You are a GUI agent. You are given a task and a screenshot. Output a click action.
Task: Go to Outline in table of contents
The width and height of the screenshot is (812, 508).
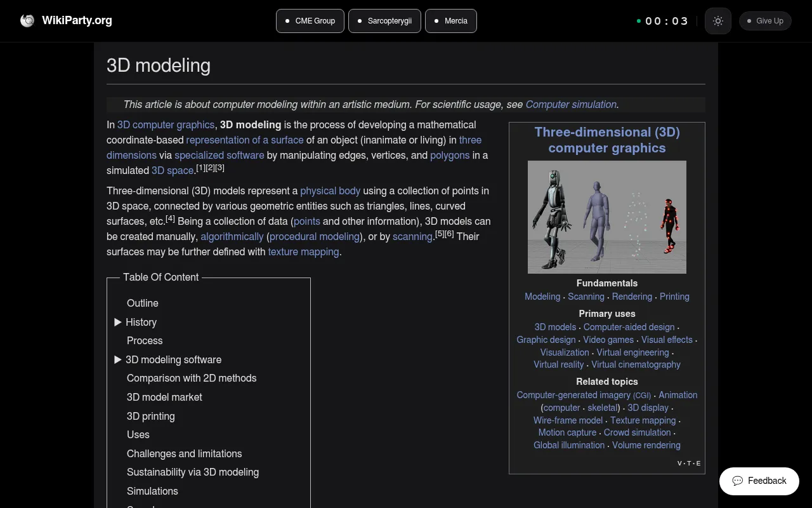click(143, 303)
